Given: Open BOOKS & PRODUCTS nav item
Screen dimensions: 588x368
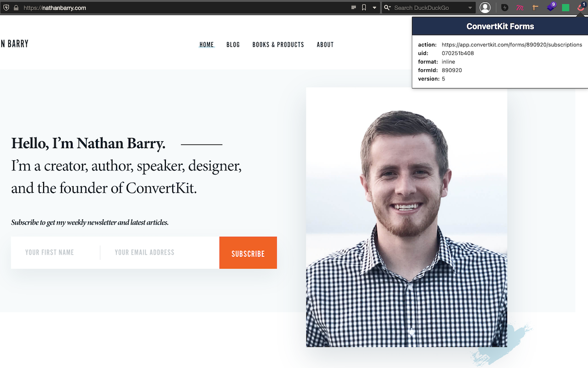Looking at the screenshot, I should point(278,45).
